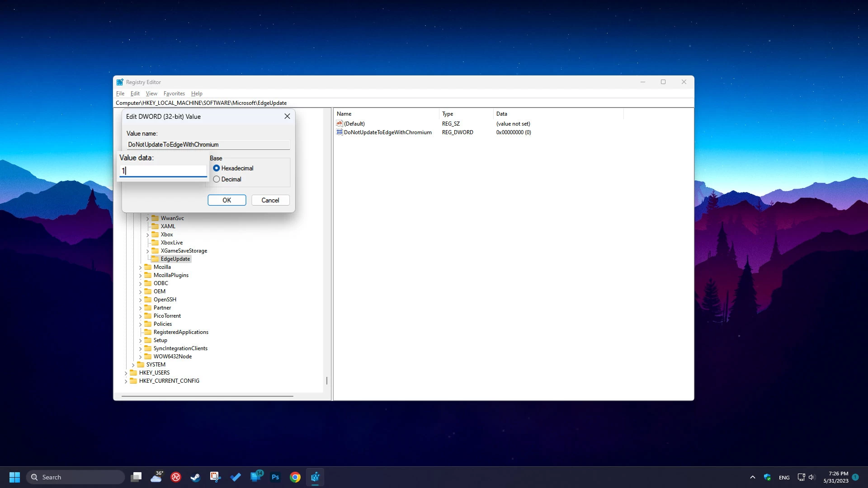Screen dimensions: 868x488
Task: Select the (Default) string value icon
Action: click(x=340, y=123)
